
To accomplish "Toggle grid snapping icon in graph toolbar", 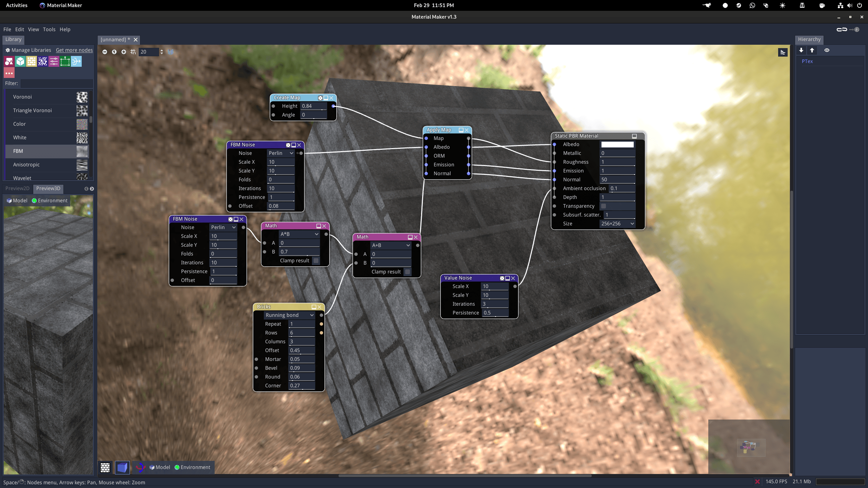I will [133, 52].
